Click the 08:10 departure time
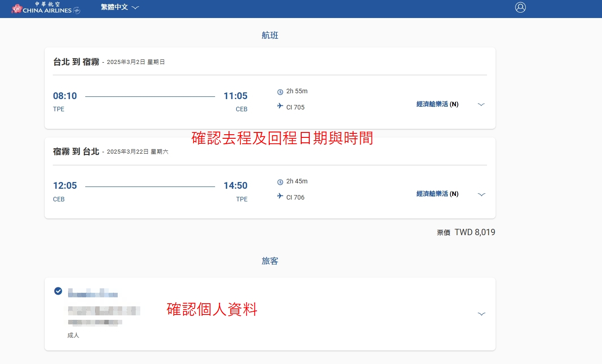This screenshot has width=602, height=364. point(65,96)
